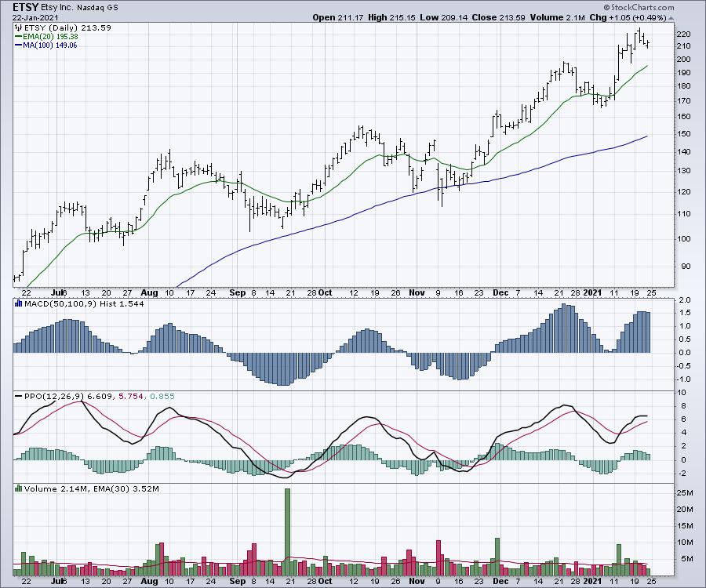
Task: Click the 25M volume axis label
Action: tap(684, 492)
